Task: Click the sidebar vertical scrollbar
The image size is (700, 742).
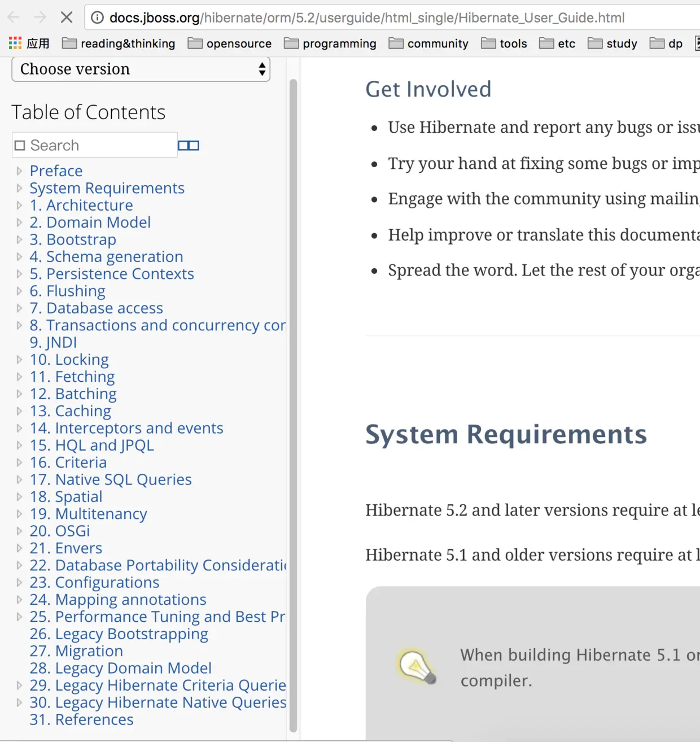Action: (293, 405)
